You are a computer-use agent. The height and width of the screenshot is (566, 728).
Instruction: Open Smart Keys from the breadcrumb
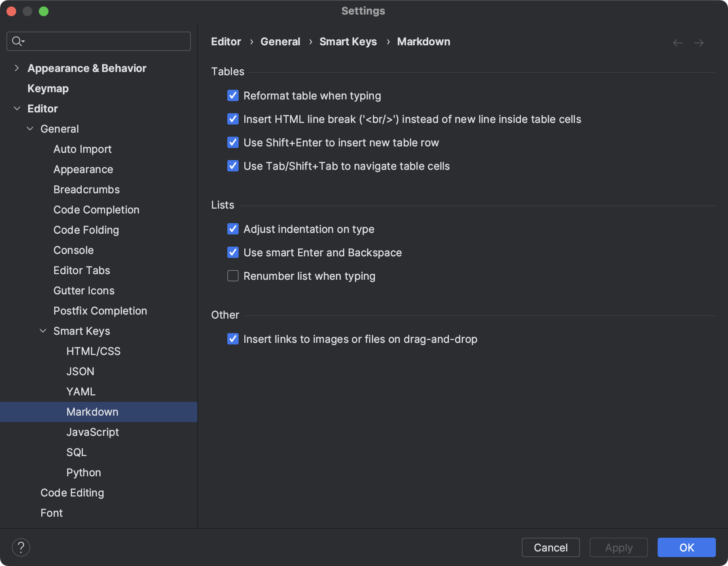pos(348,41)
